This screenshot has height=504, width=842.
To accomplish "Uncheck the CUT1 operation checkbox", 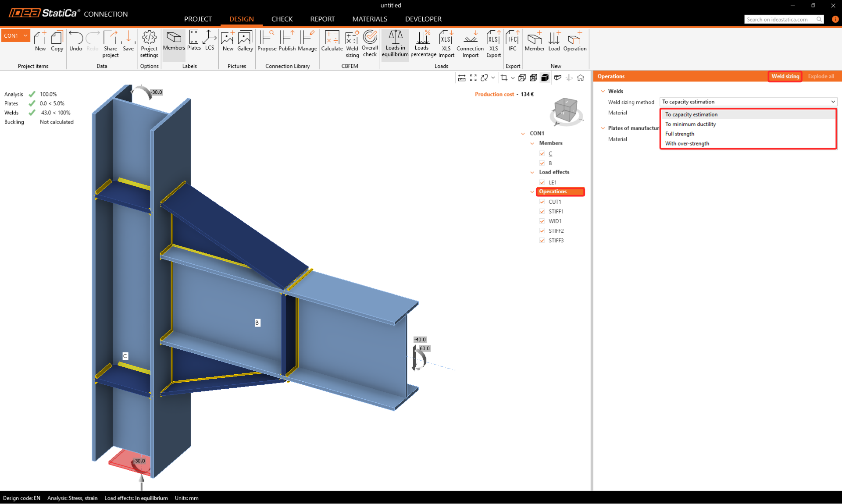I will click(x=542, y=202).
